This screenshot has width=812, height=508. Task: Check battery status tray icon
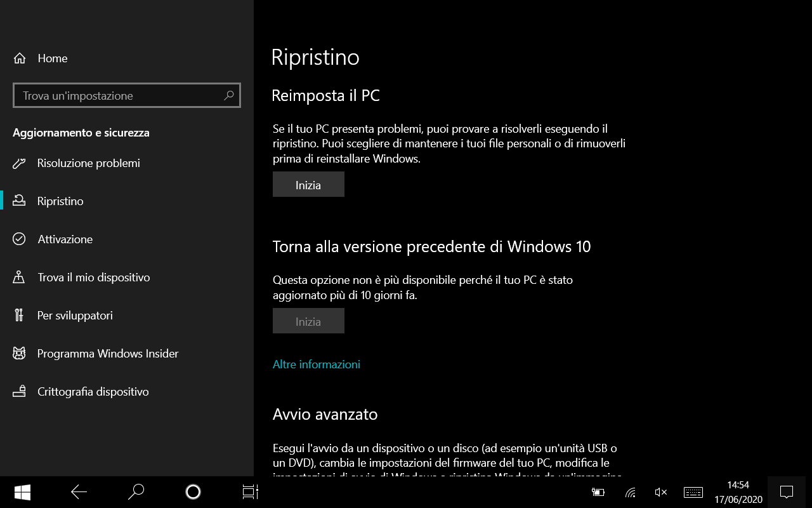(598, 492)
